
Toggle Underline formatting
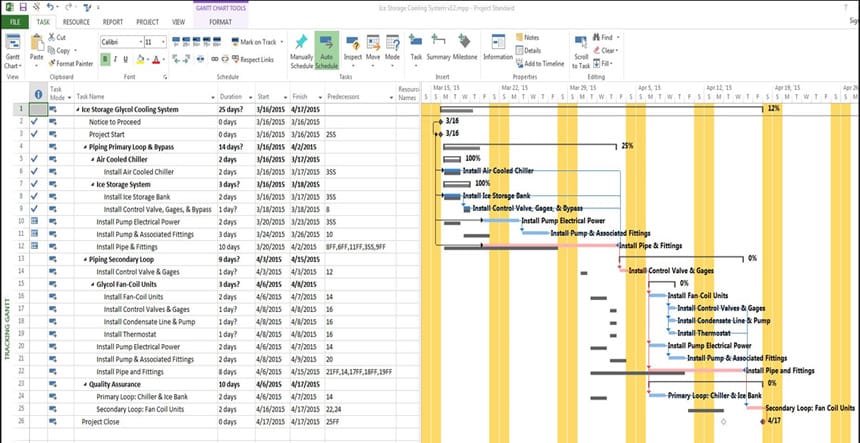point(125,59)
